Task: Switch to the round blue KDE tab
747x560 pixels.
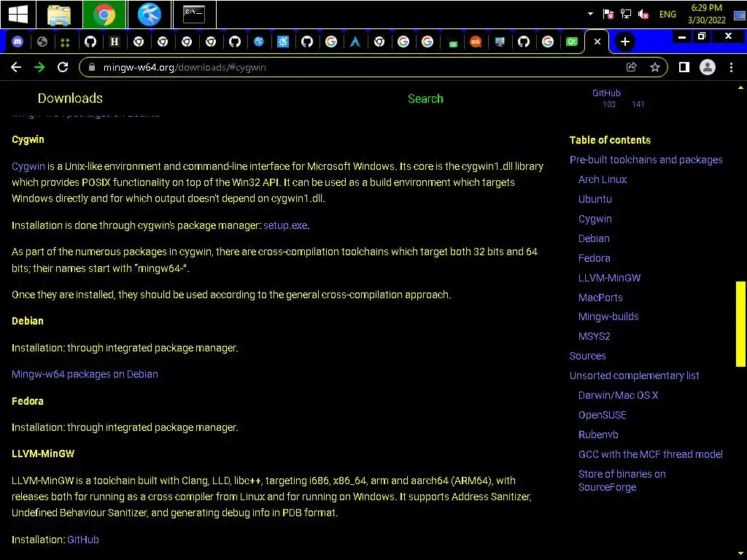Action: (259, 42)
